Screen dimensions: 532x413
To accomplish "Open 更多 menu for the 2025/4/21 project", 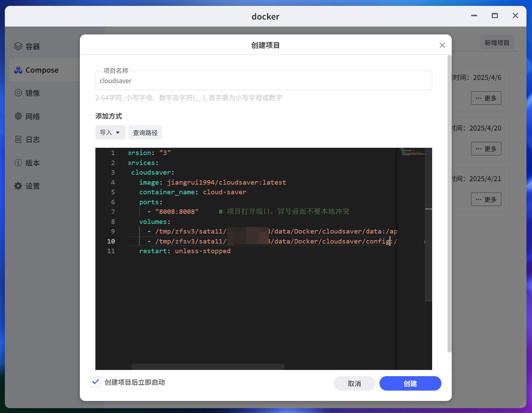I will pos(486,199).
